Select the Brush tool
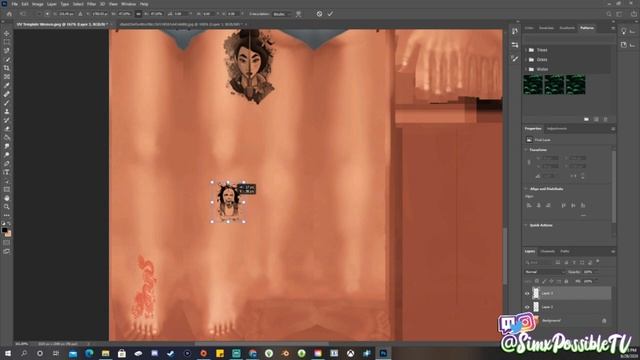Image resolution: width=640 pixels, height=360 pixels. point(7,103)
